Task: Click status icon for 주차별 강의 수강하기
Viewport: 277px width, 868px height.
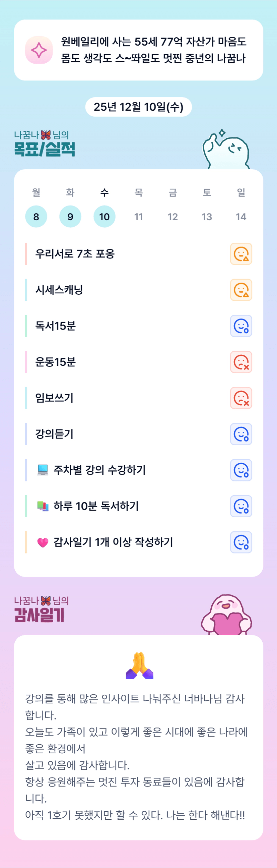Action: click(241, 470)
